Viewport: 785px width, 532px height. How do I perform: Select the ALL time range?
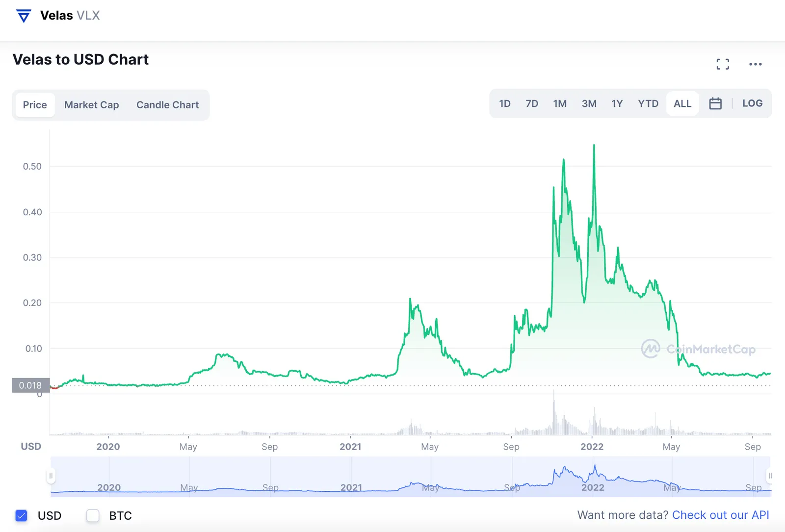(682, 103)
